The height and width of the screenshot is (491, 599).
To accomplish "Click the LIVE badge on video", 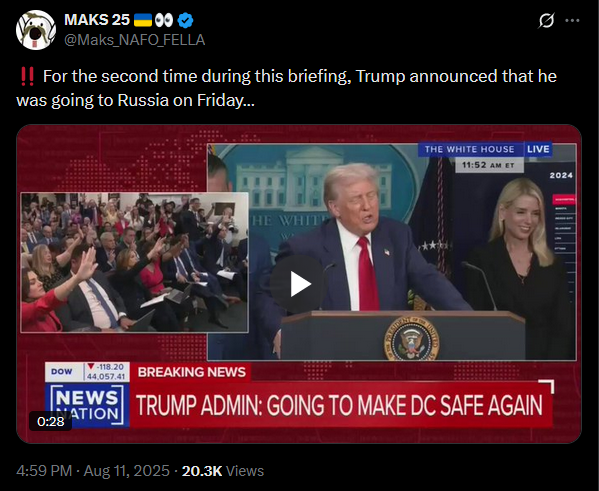I will (538, 149).
